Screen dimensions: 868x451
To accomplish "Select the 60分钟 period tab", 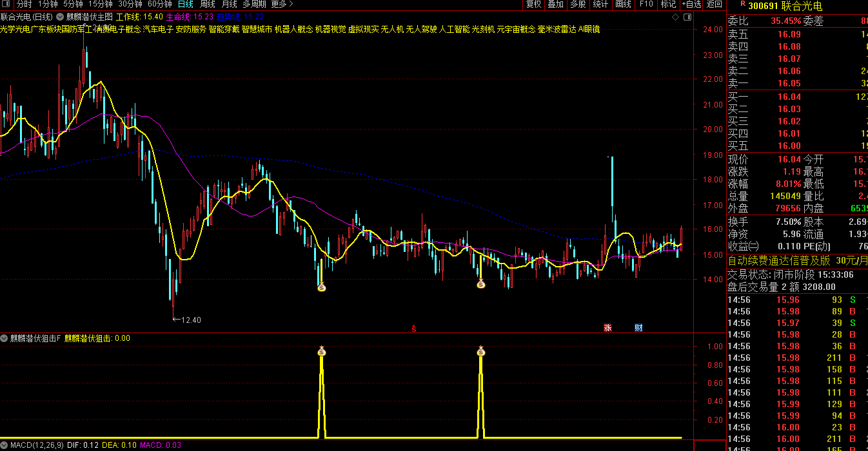I will 160,4.
